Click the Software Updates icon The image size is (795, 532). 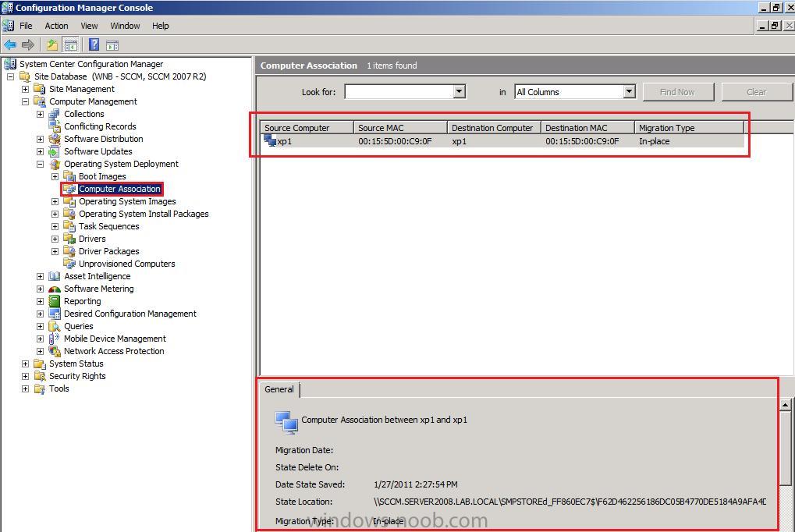pyautogui.click(x=55, y=151)
